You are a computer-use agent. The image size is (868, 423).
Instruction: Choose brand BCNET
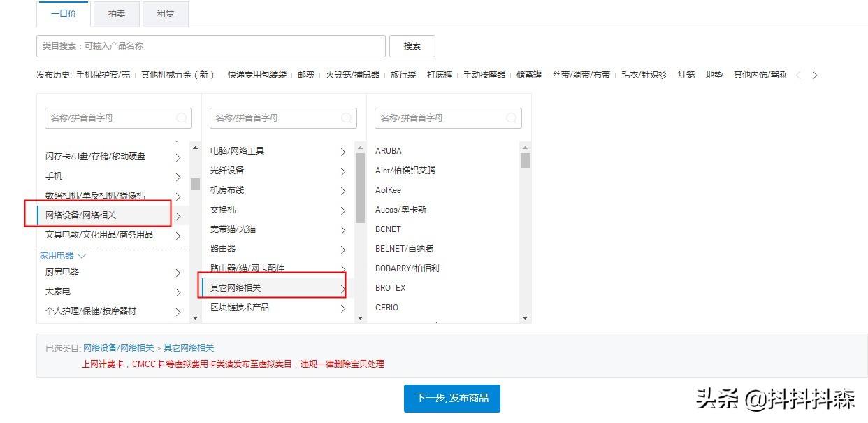click(388, 229)
